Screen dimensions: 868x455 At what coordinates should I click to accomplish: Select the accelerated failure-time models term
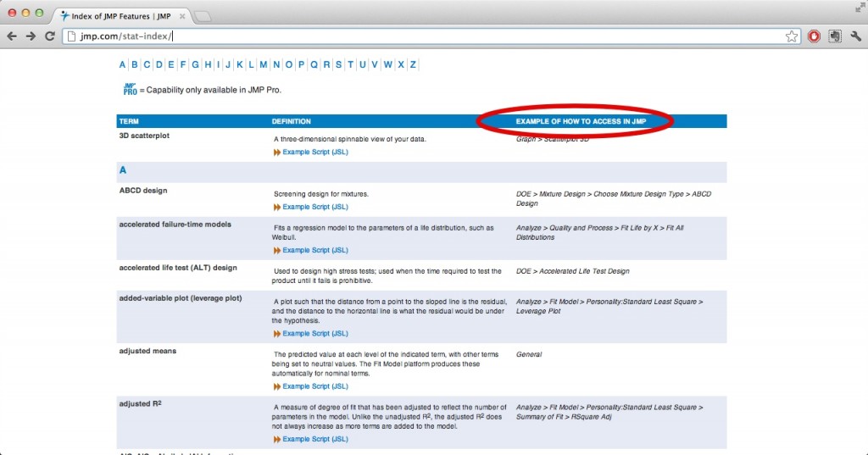pyautogui.click(x=175, y=225)
